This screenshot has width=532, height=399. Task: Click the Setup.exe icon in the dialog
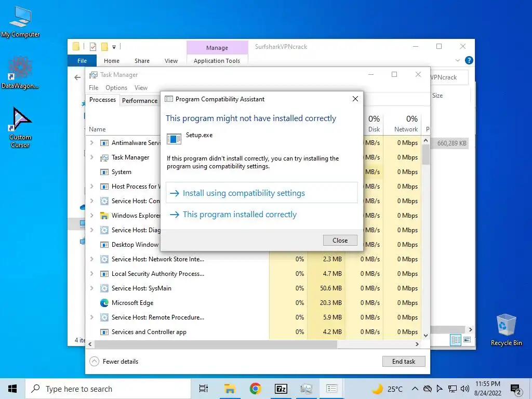tap(174, 138)
